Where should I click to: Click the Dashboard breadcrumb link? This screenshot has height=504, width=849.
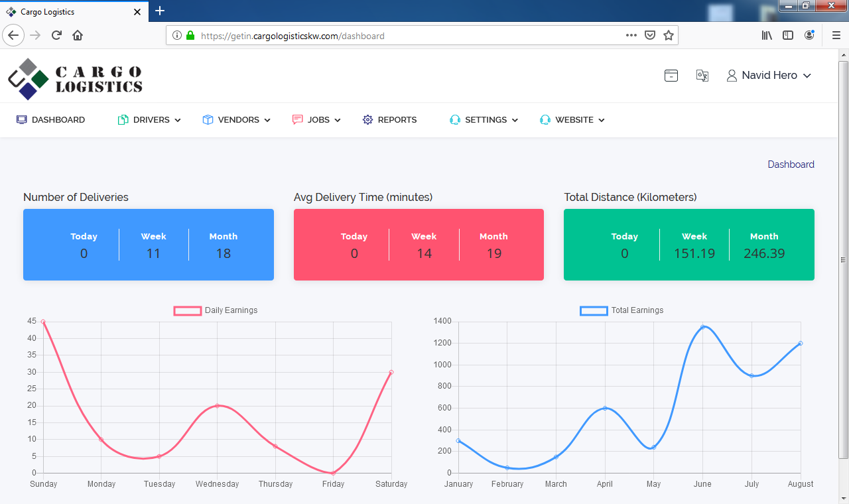pyautogui.click(x=791, y=164)
